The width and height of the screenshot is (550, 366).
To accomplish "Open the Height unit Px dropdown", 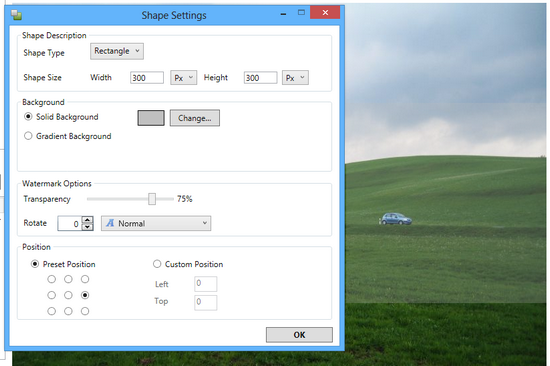I will 295,78.
